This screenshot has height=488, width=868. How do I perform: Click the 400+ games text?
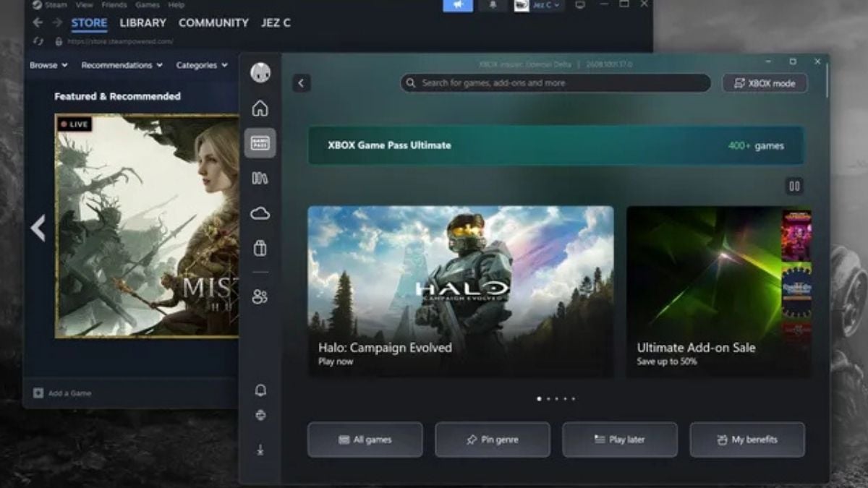coord(756,145)
